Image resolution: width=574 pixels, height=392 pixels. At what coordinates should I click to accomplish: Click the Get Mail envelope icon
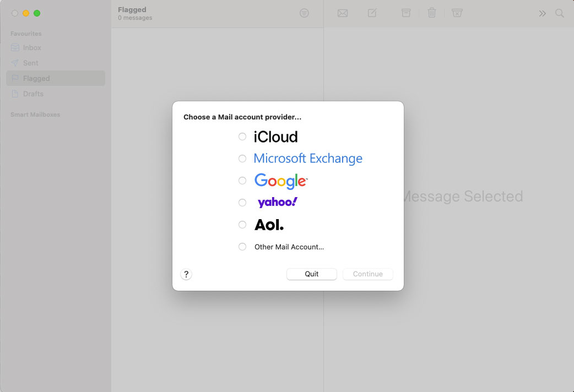pyautogui.click(x=343, y=13)
